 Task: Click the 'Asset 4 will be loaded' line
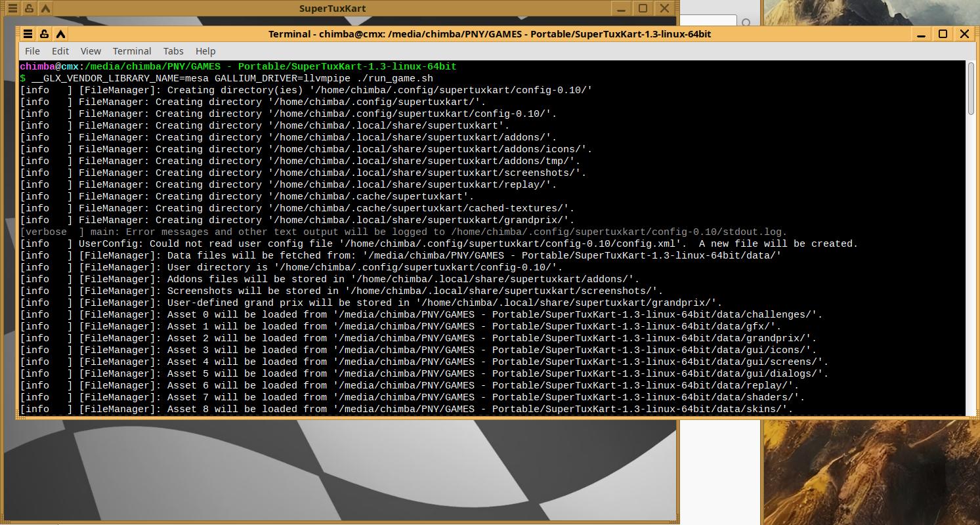click(x=424, y=362)
